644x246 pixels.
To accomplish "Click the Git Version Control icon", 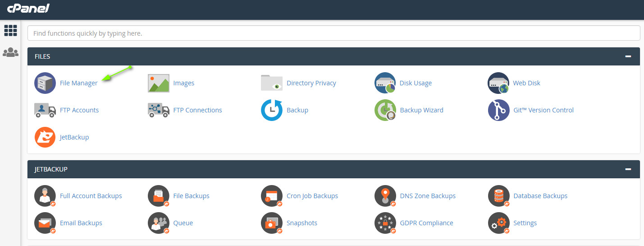I will (x=498, y=110).
